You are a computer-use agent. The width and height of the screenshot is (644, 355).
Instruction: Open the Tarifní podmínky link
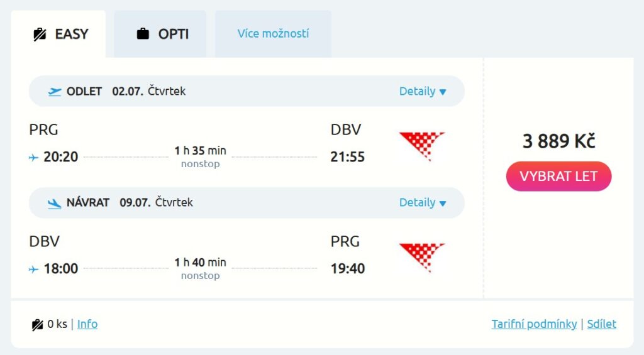click(x=534, y=324)
